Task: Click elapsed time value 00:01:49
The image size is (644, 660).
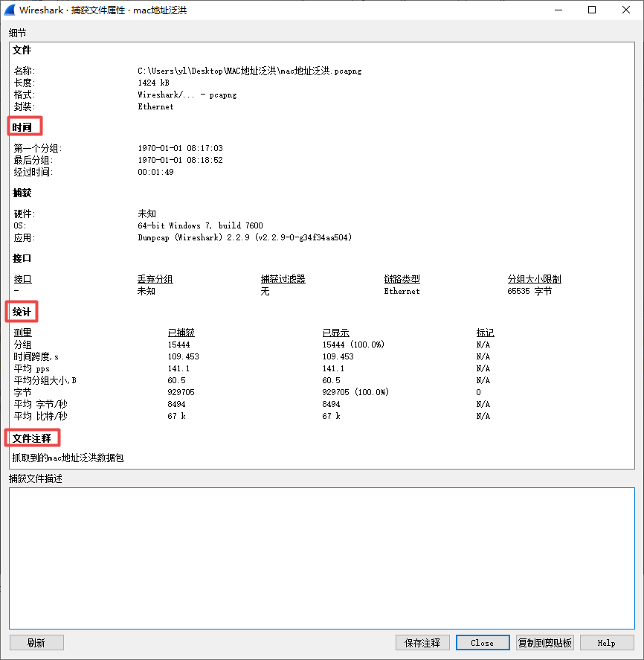Action: tap(155, 172)
